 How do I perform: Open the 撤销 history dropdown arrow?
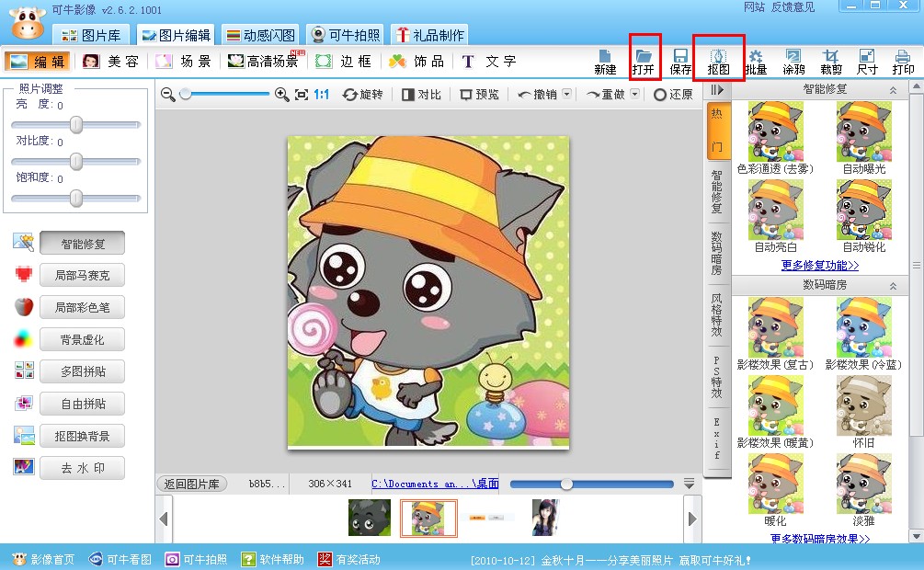coord(566,94)
